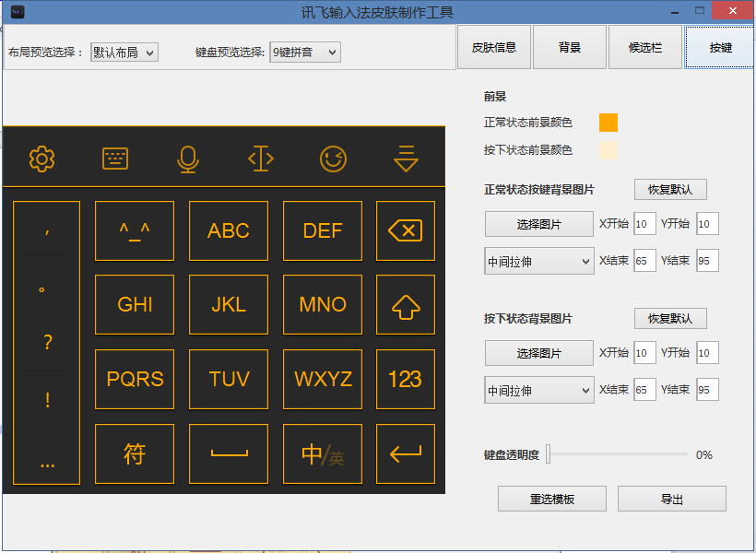Screen dimensions: 756x553
Task: Click the PQRS key in preview
Action: [x=135, y=380]
